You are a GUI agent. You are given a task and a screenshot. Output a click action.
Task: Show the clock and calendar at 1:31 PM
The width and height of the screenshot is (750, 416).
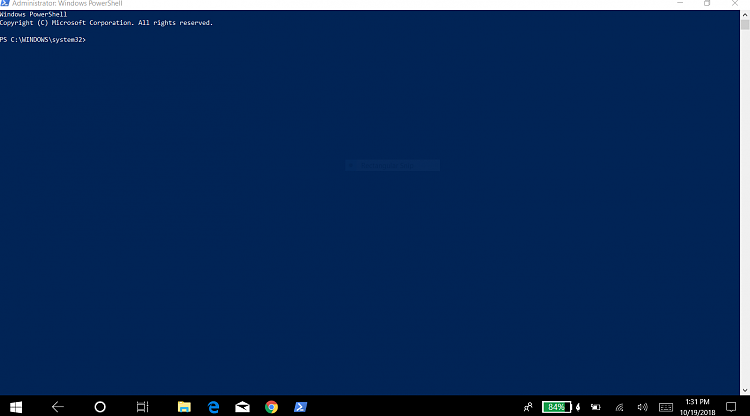(697, 407)
